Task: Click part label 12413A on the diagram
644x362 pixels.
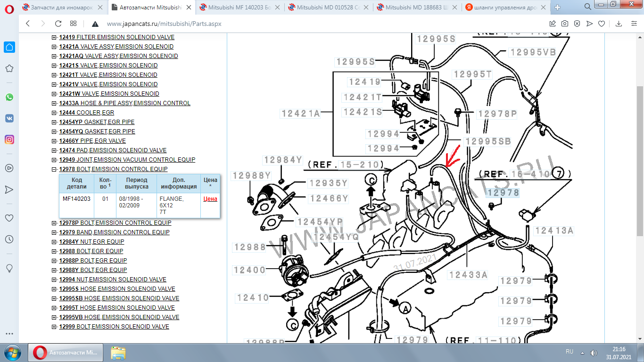Action: (x=554, y=230)
